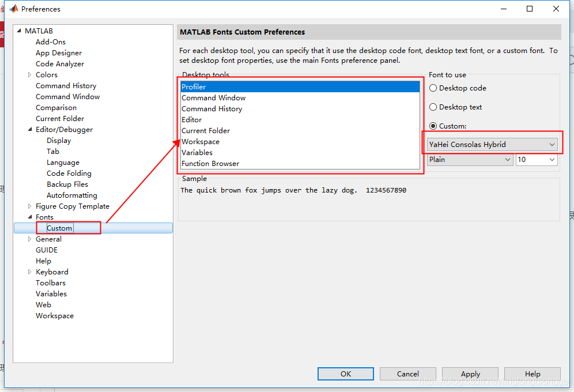This screenshot has width=574, height=392.
Task: Open Workspace in preferences tree
Action: click(x=55, y=316)
